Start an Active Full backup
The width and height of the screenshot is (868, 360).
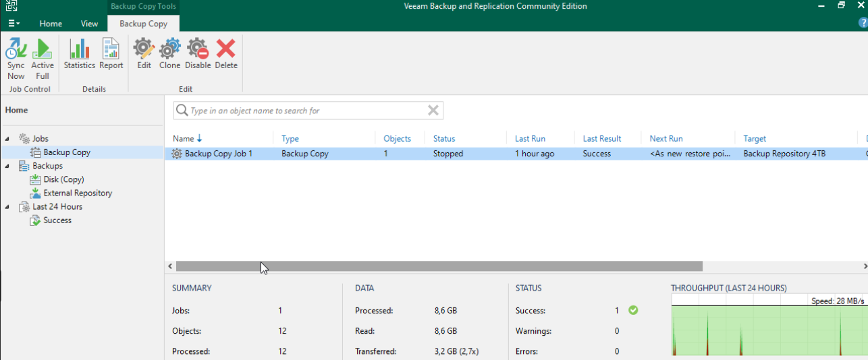(43, 59)
